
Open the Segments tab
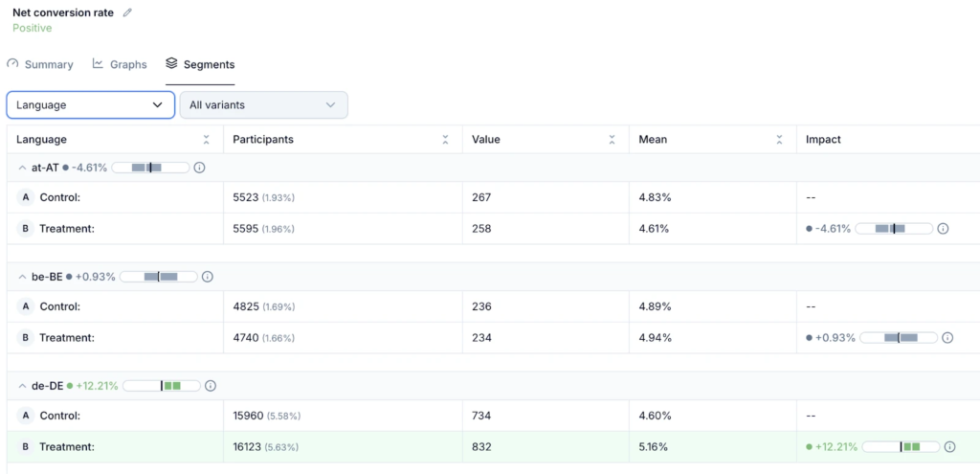coord(200,64)
